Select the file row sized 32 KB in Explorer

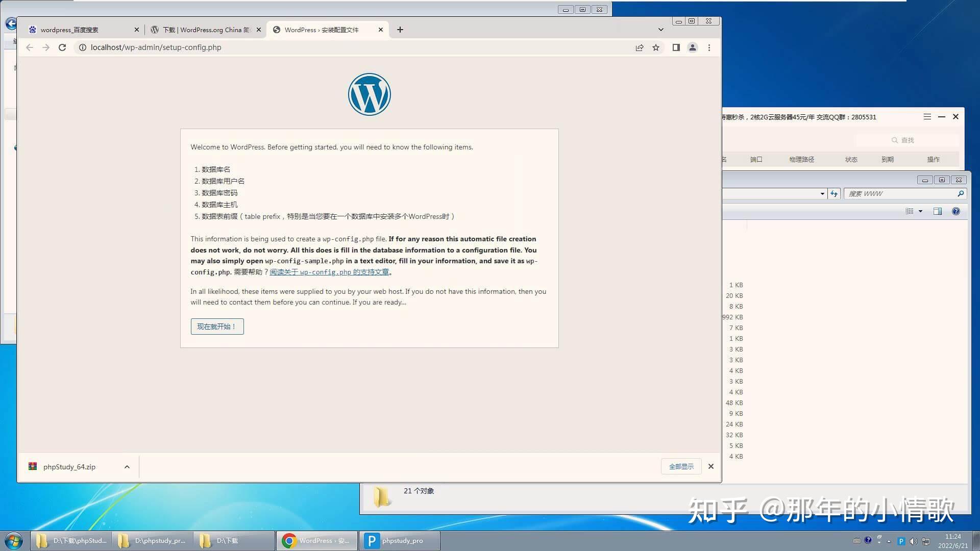pyautogui.click(x=733, y=435)
